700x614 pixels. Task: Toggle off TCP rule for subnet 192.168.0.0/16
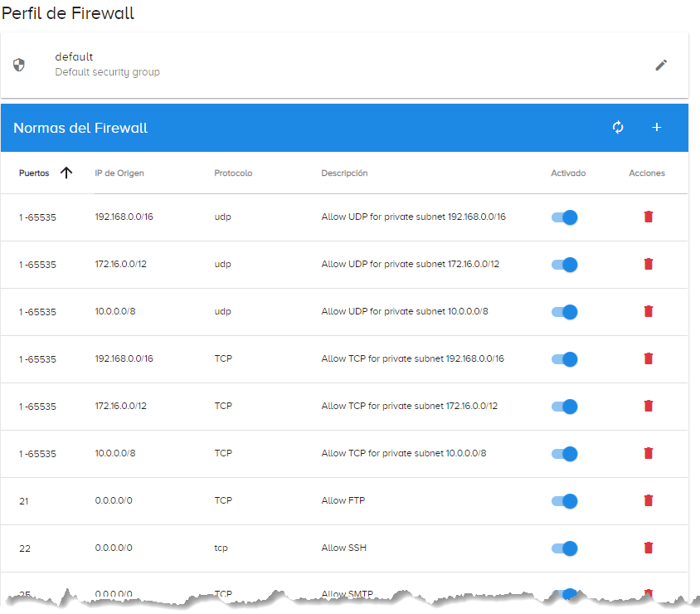564,359
